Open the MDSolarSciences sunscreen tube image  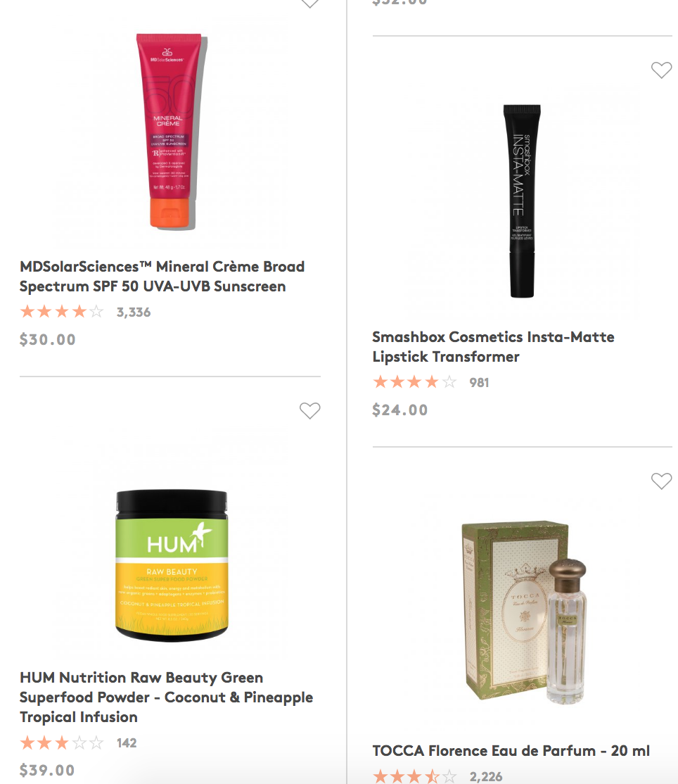(170, 132)
